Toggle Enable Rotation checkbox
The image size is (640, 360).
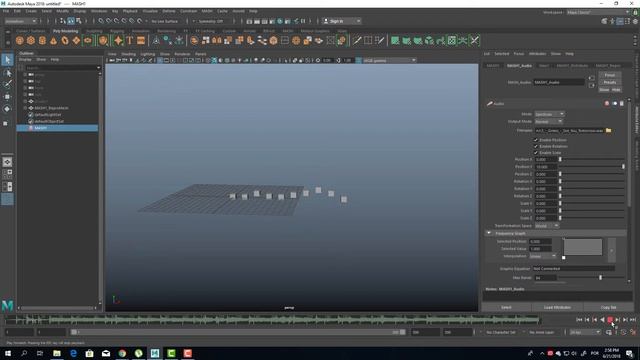536,146
